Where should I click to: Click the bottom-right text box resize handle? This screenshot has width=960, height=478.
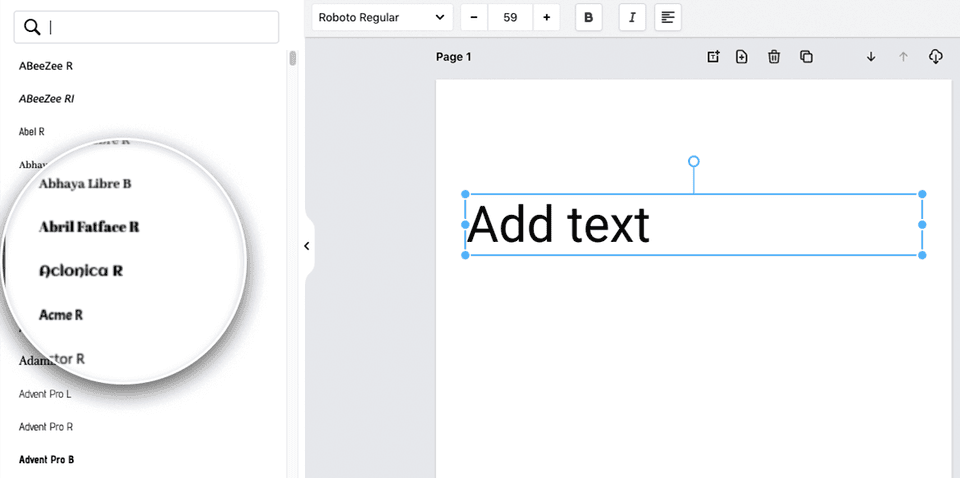[x=922, y=255]
